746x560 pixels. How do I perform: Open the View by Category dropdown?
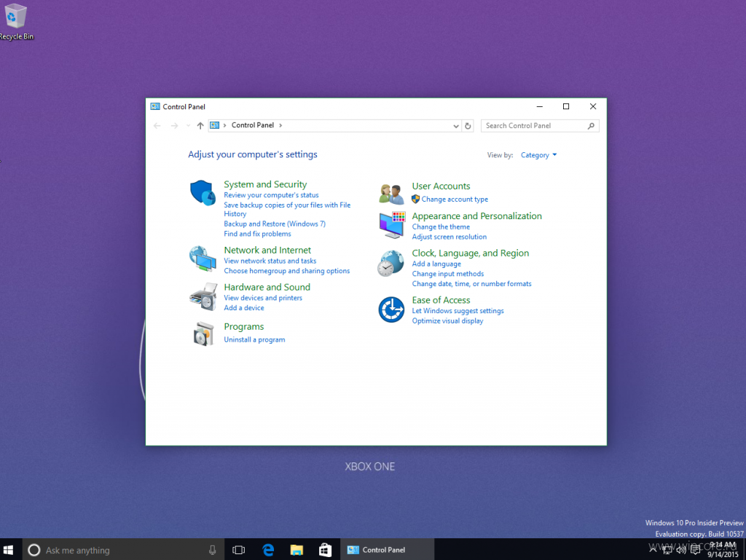[x=538, y=155]
